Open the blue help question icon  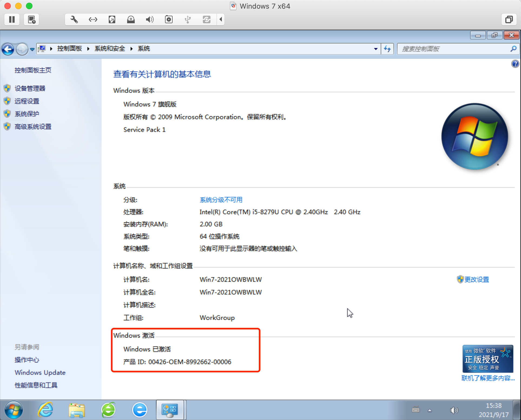515,64
